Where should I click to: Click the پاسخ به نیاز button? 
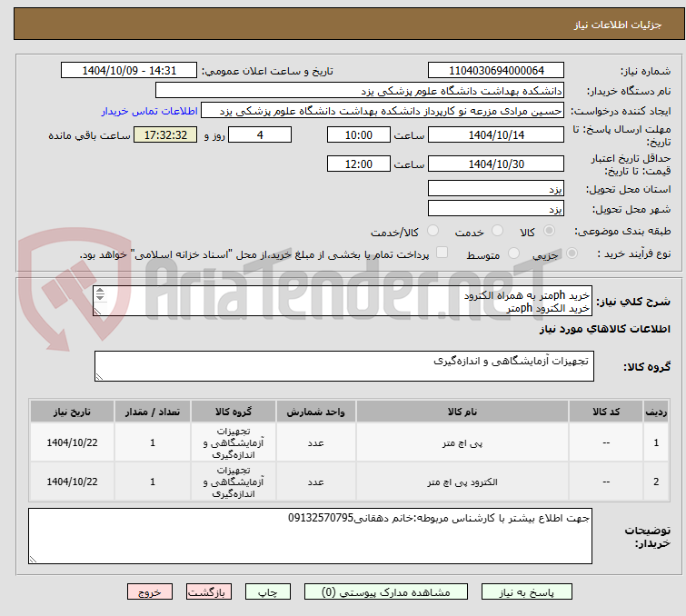tap(527, 592)
